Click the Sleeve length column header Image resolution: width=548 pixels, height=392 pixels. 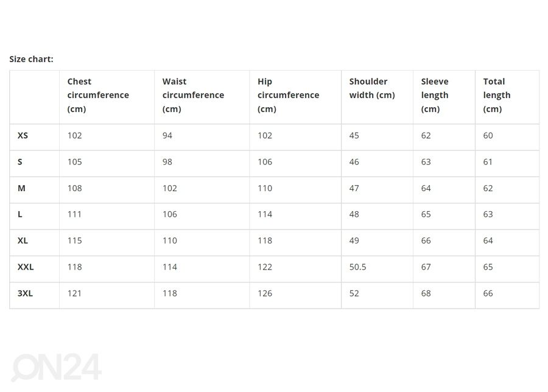point(435,95)
